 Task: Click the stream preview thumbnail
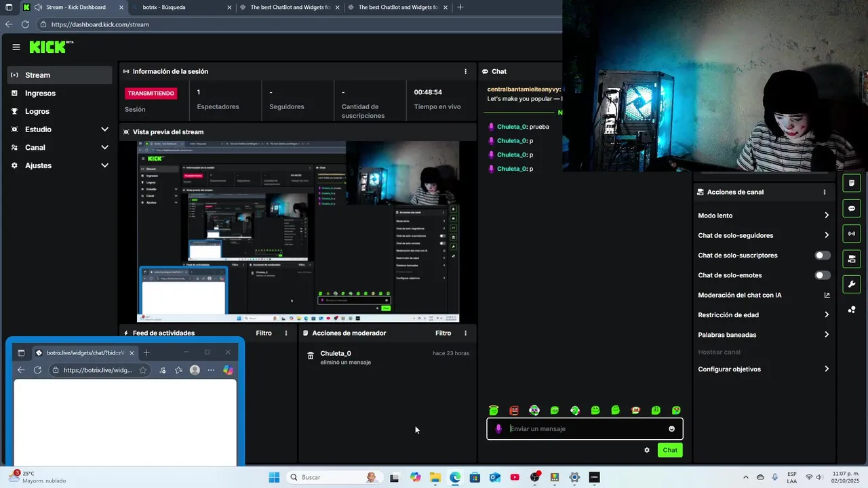click(298, 231)
